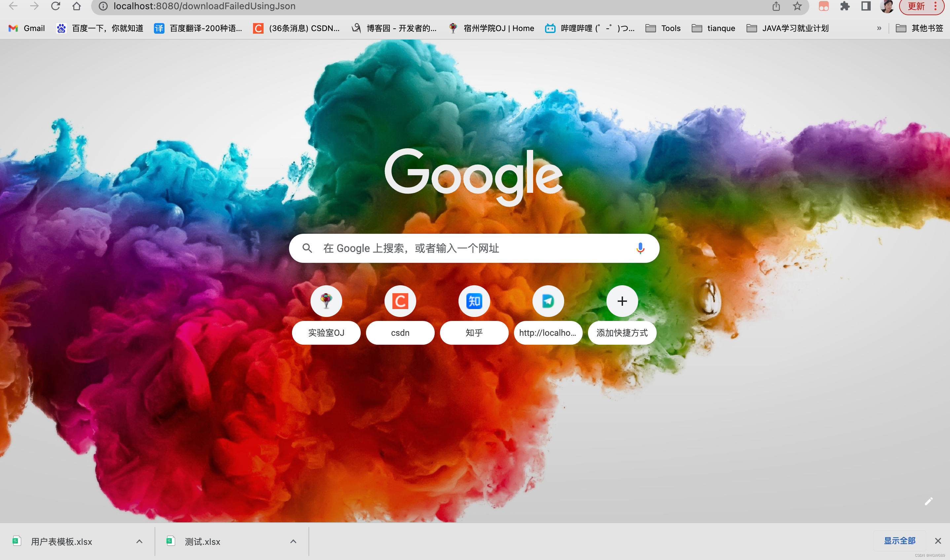Expand the JAVA学习就业计划 bookmark folder
The height and width of the screenshot is (560, 950).
788,28
